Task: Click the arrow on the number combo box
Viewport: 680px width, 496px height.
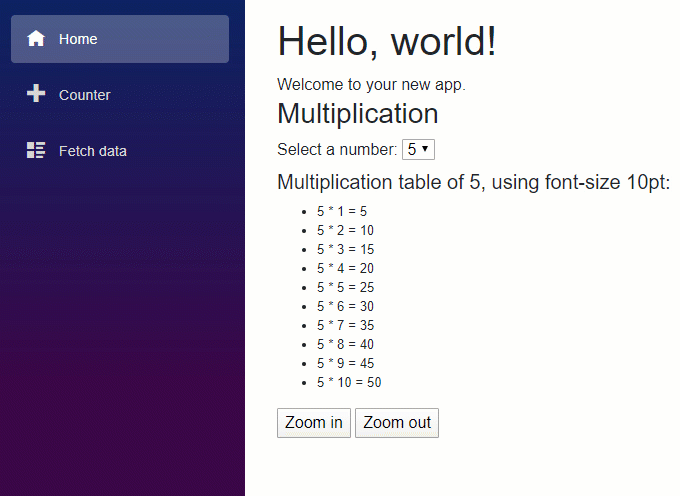Action: coord(426,150)
